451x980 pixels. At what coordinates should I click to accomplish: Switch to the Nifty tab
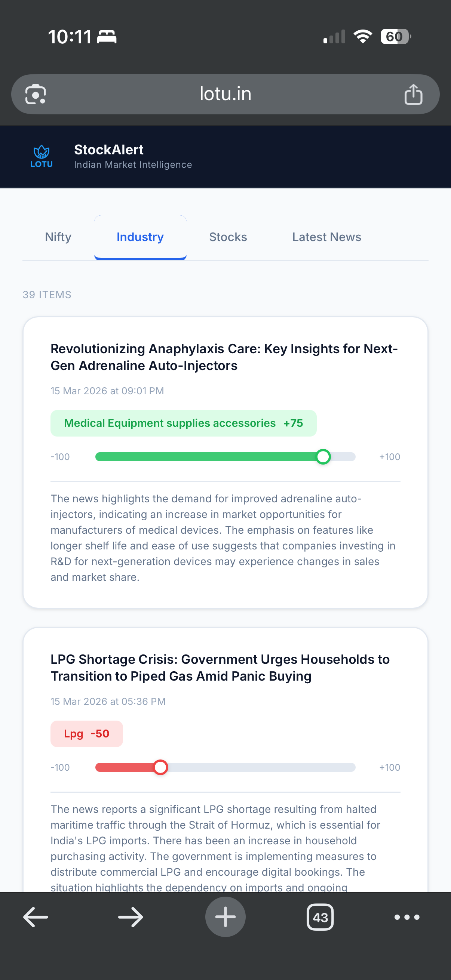(x=58, y=237)
